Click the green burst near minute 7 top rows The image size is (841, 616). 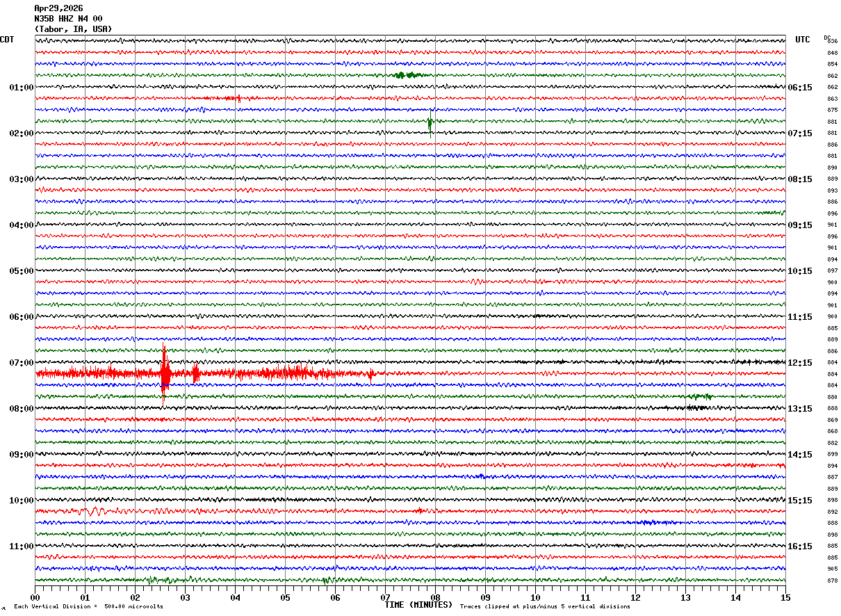tap(409, 75)
